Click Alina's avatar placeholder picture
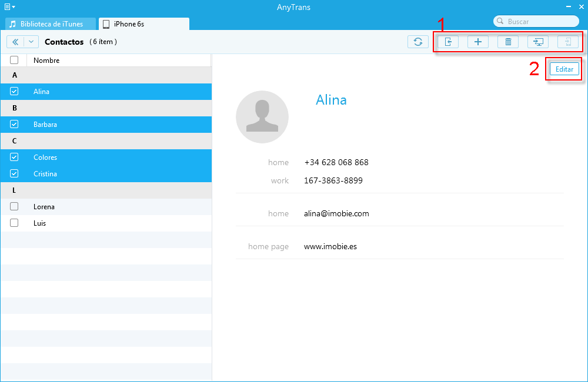588x382 pixels. (262, 117)
